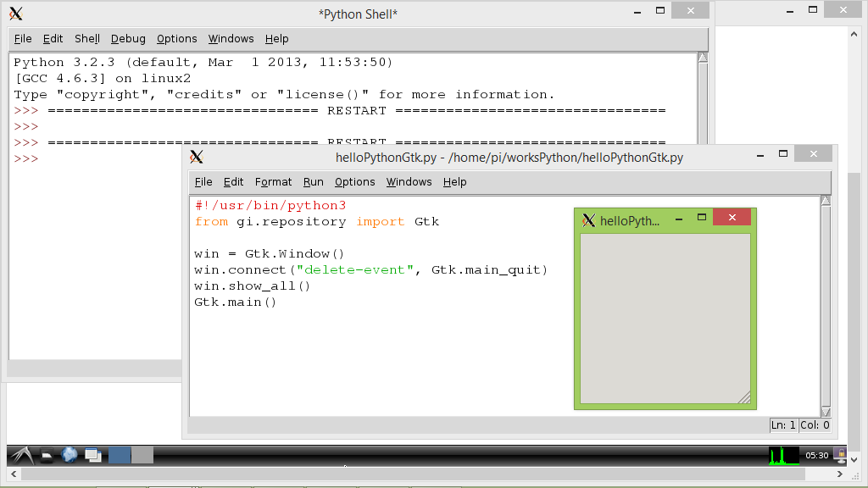Click the green CPU usage monitor graph
This screenshot has height=488, width=868.
click(x=783, y=455)
